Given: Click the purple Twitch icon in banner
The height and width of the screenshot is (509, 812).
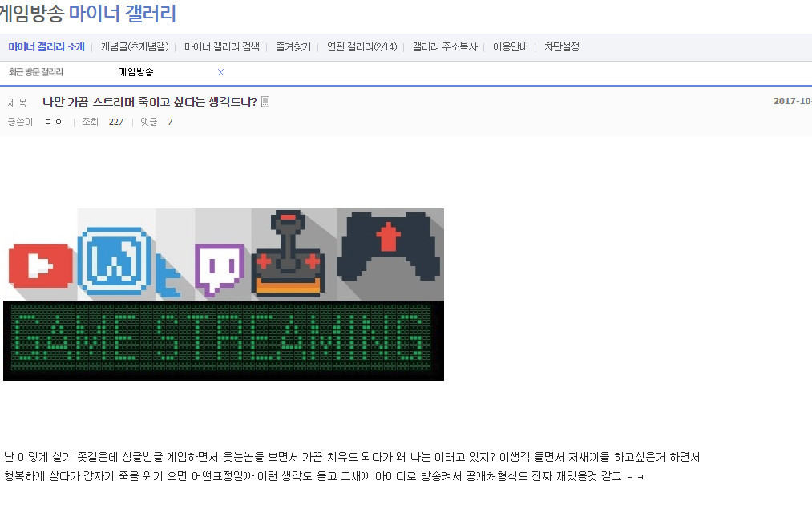Looking at the screenshot, I should [x=220, y=269].
